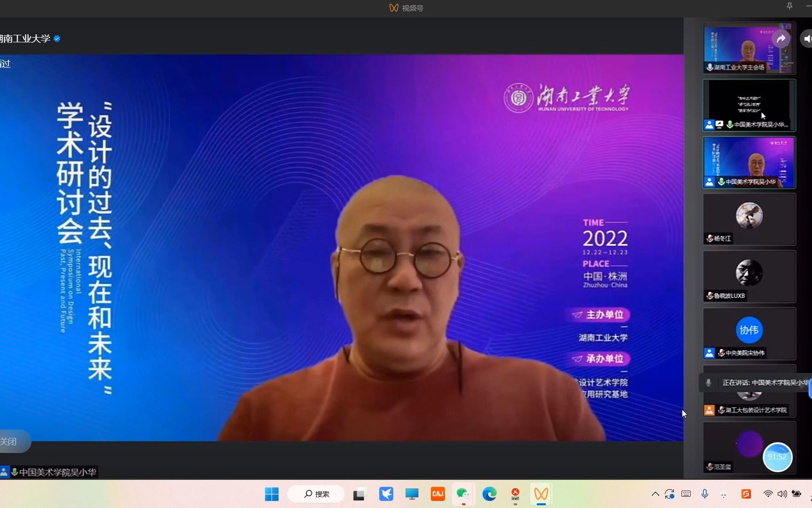Viewport: 812px width, 508px height.
Task: Open WeChat from the taskbar
Action: (x=463, y=494)
